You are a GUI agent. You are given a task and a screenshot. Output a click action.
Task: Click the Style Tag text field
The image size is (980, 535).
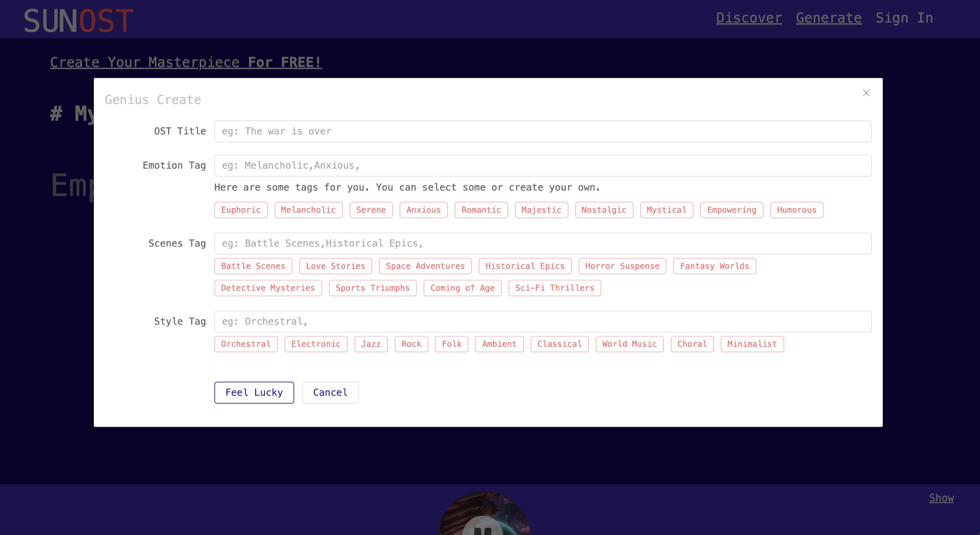542,322
